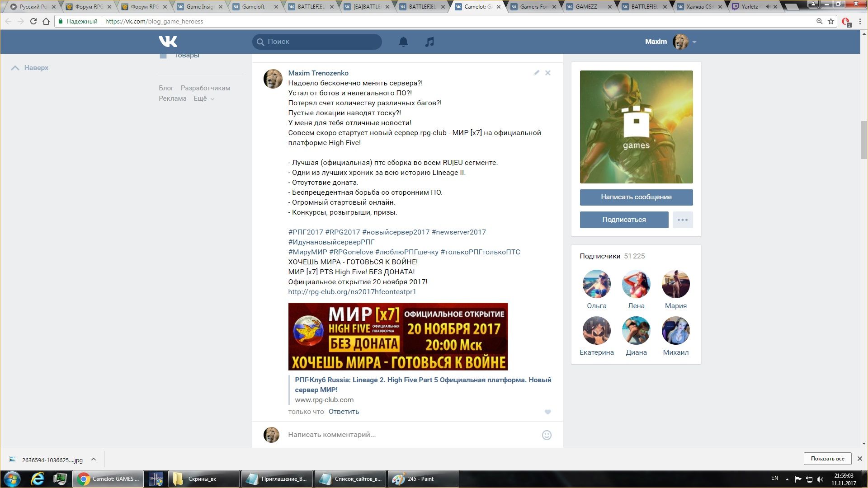Show hidden system tray icons
Screen dimensions: 868x488
787,479
